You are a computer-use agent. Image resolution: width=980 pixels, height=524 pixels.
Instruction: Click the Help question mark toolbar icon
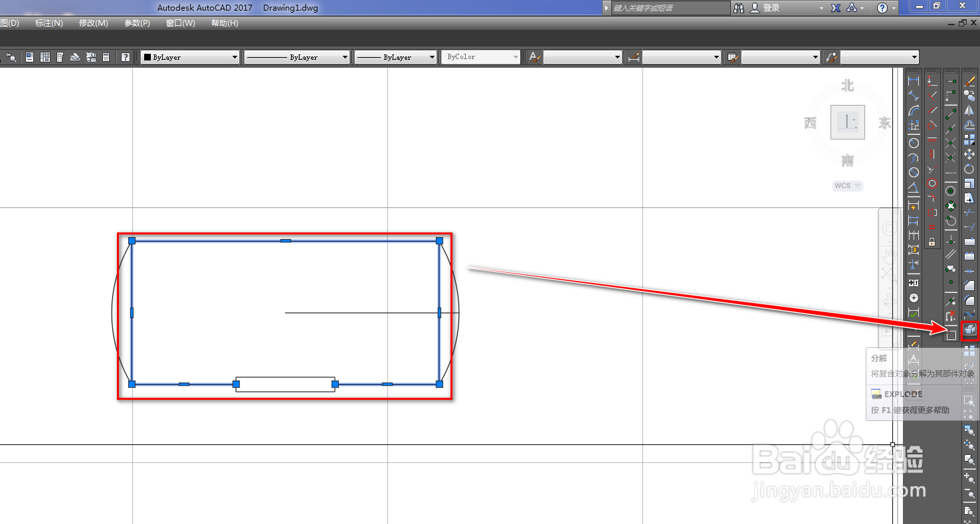pyautogui.click(x=125, y=57)
